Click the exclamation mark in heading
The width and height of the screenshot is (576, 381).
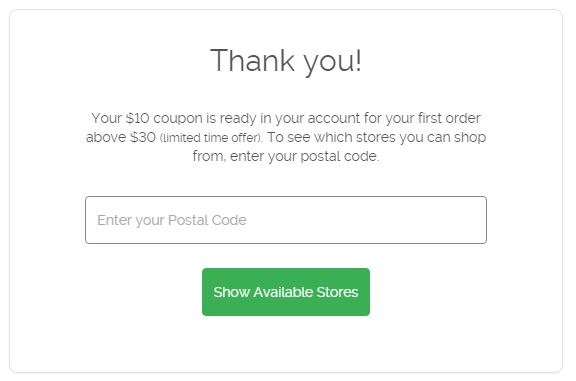click(358, 60)
